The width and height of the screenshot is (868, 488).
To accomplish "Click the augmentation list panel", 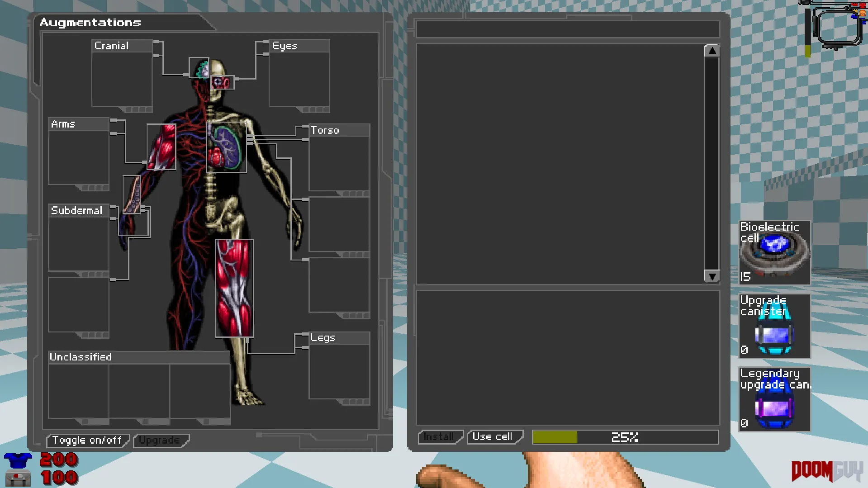I will 560,163.
